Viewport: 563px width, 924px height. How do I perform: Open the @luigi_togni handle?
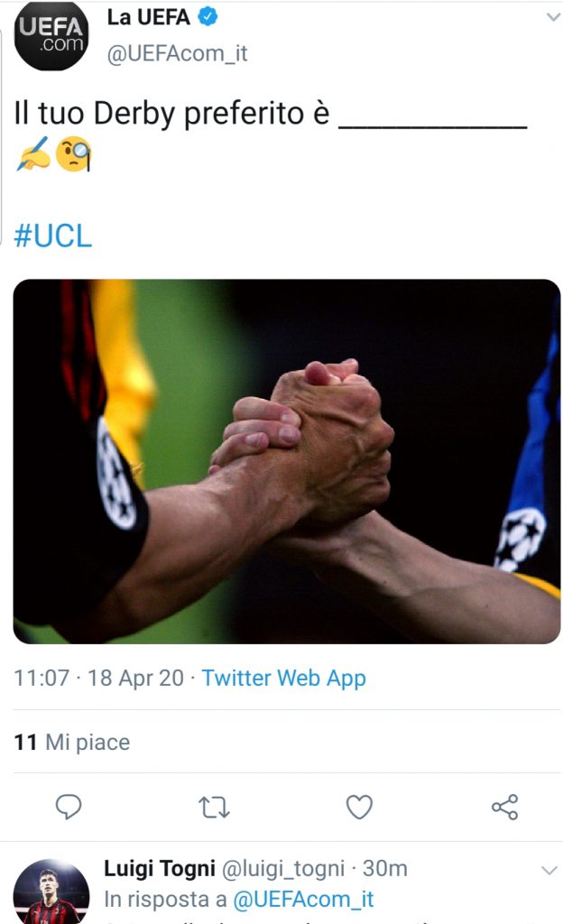click(283, 868)
